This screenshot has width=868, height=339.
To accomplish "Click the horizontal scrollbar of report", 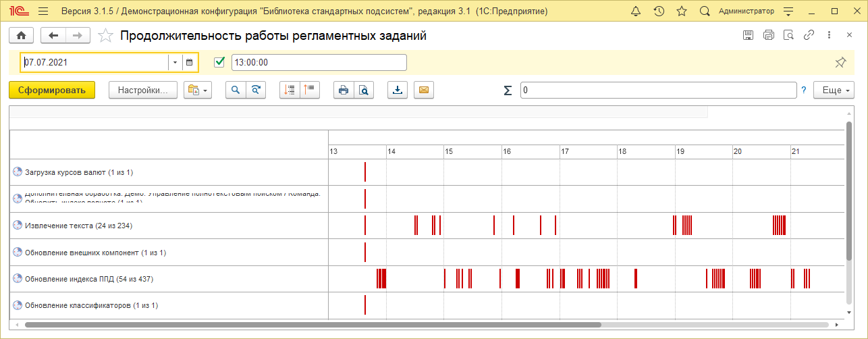I will [x=313, y=324].
